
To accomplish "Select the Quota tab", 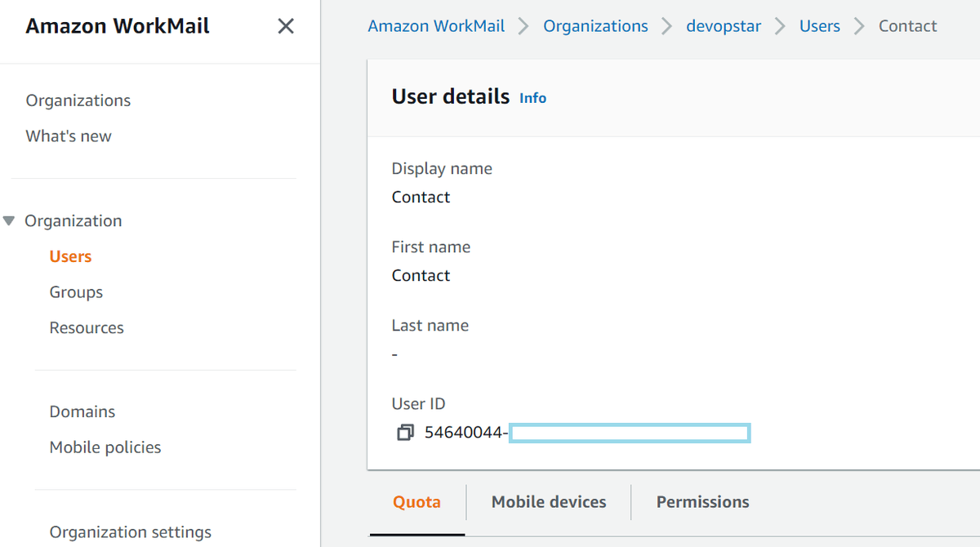I will (x=416, y=501).
